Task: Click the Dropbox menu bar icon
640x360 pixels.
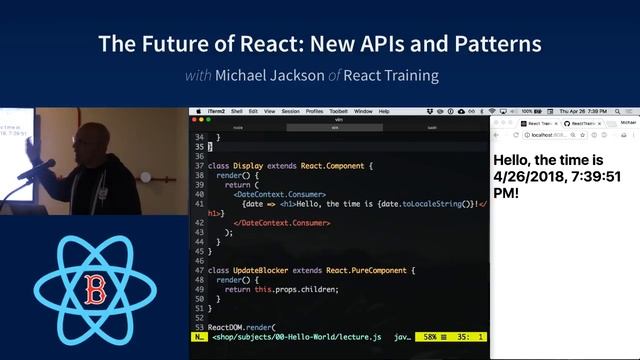Action: 430,111
